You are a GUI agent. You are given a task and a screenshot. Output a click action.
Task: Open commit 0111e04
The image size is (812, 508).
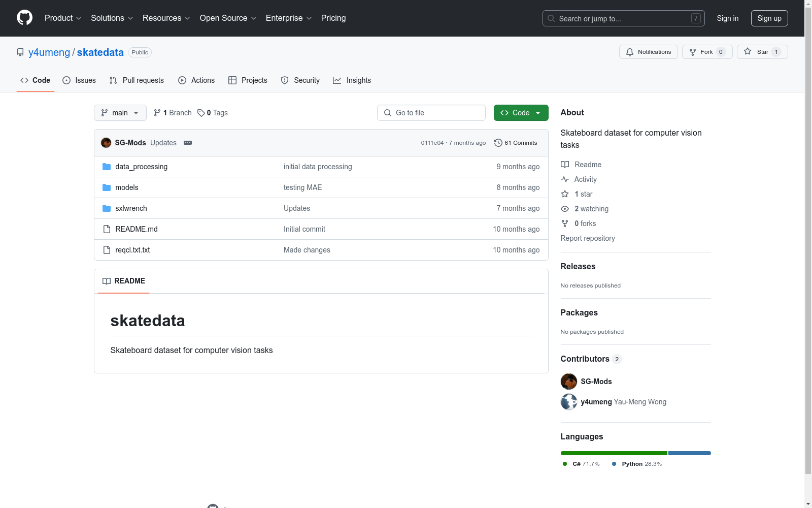[x=432, y=143]
